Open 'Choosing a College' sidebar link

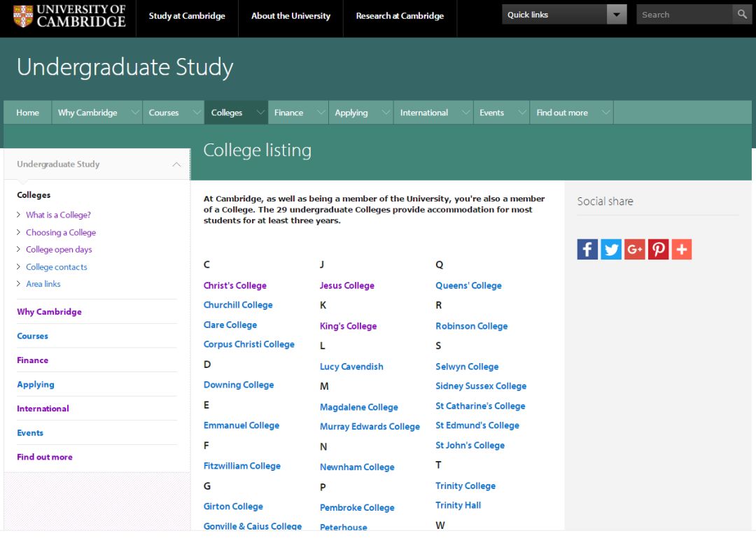[x=61, y=232]
